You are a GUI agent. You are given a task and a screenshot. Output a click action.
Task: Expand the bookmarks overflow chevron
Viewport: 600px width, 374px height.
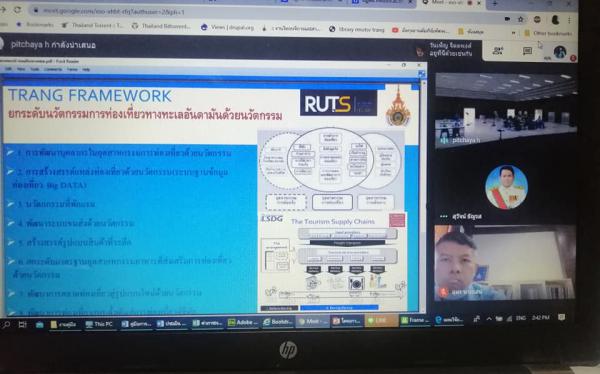coord(513,33)
